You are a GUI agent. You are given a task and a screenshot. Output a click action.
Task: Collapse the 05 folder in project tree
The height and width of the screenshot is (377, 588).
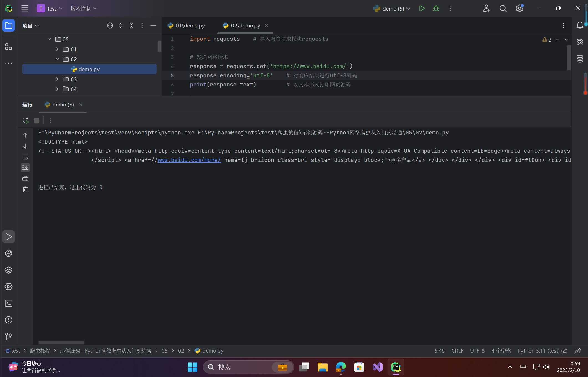(x=49, y=39)
